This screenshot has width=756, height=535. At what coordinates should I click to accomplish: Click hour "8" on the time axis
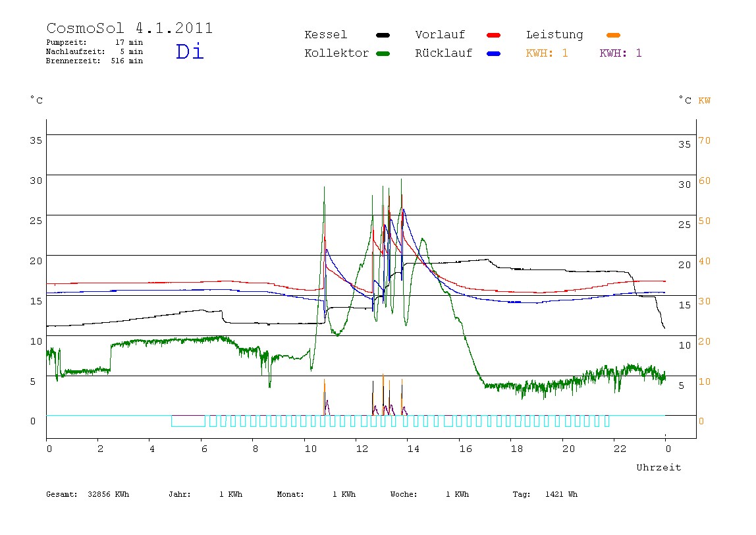coord(256,449)
